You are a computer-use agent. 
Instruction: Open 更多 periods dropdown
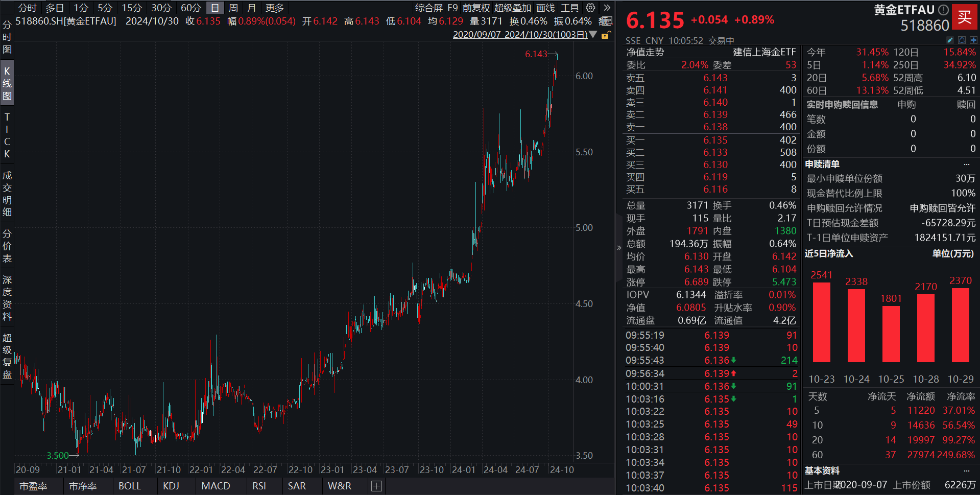click(275, 8)
